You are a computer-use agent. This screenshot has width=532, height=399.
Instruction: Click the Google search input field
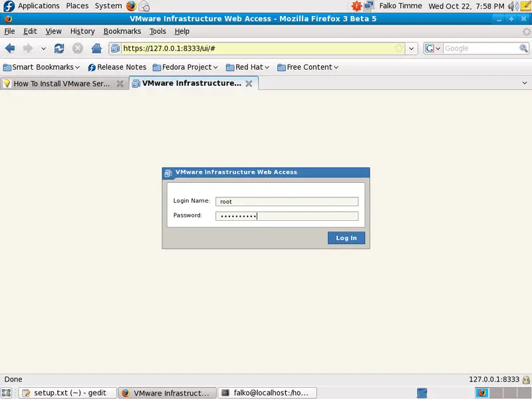pos(481,49)
